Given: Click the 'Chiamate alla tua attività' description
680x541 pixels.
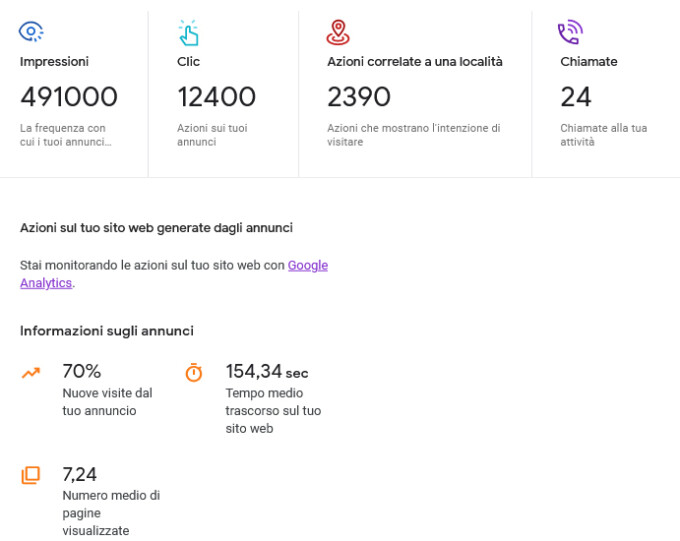Looking at the screenshot, I should point(604,135).
